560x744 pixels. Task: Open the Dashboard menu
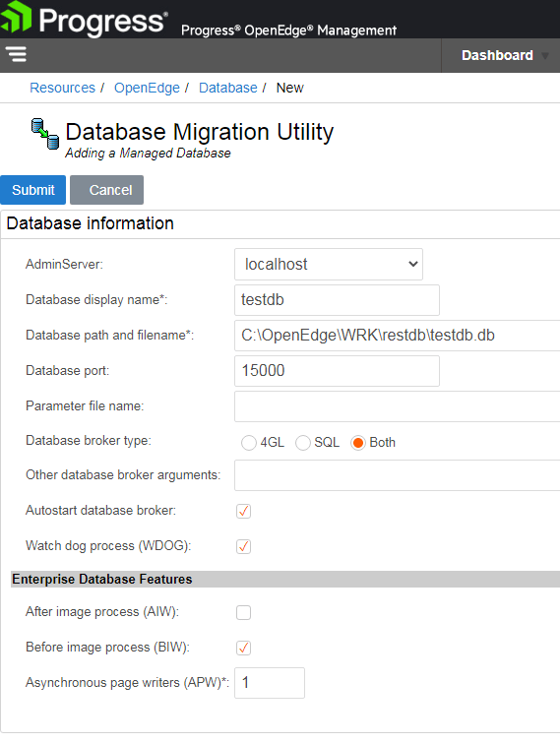tap(497, 55)
